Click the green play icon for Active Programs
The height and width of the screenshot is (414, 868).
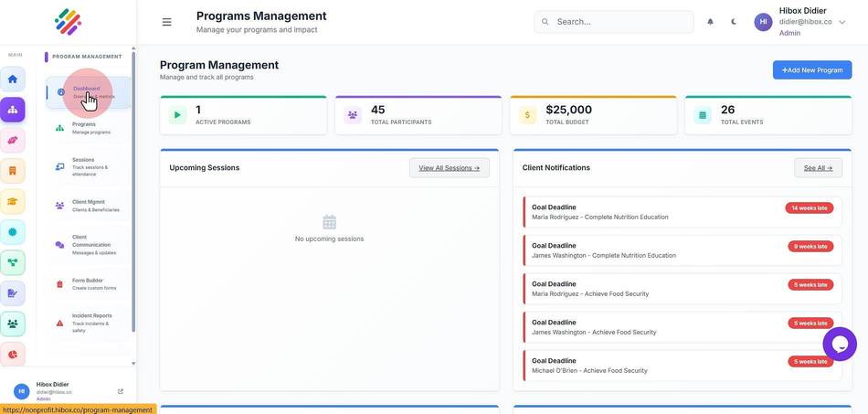tap(177, 115)
